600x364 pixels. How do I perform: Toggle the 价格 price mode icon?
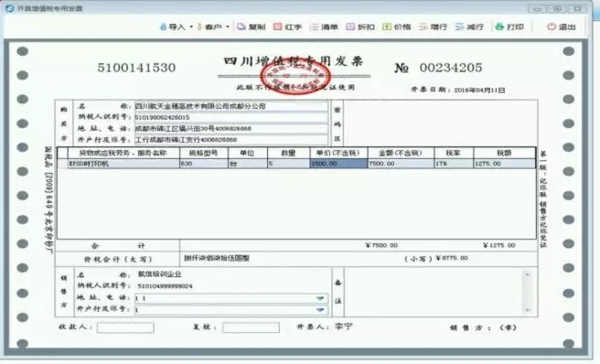396,27
